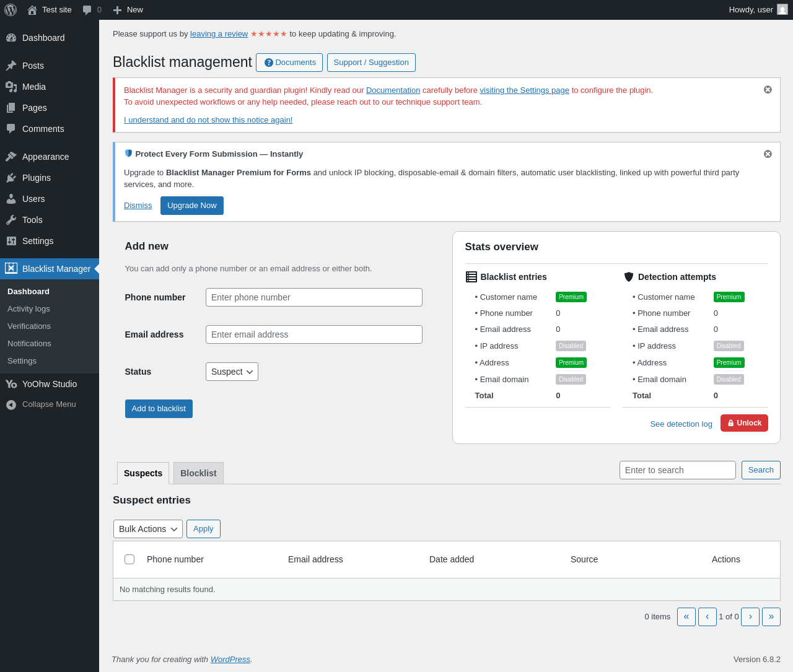Open the leaving a review link
The width and height of the screenshot is (793, 672).
(x=219, y=34)
